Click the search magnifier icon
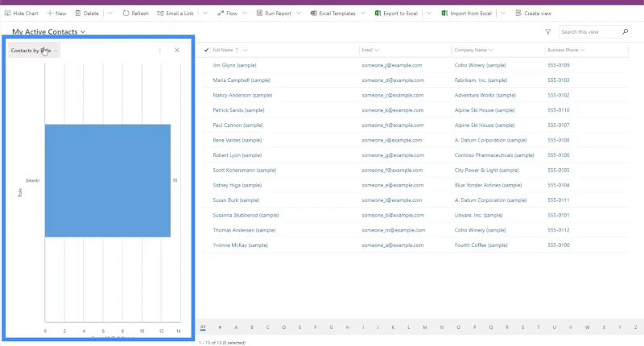This screenshot has width=644, height=346. pyautogui.click(x=625, y=31)
